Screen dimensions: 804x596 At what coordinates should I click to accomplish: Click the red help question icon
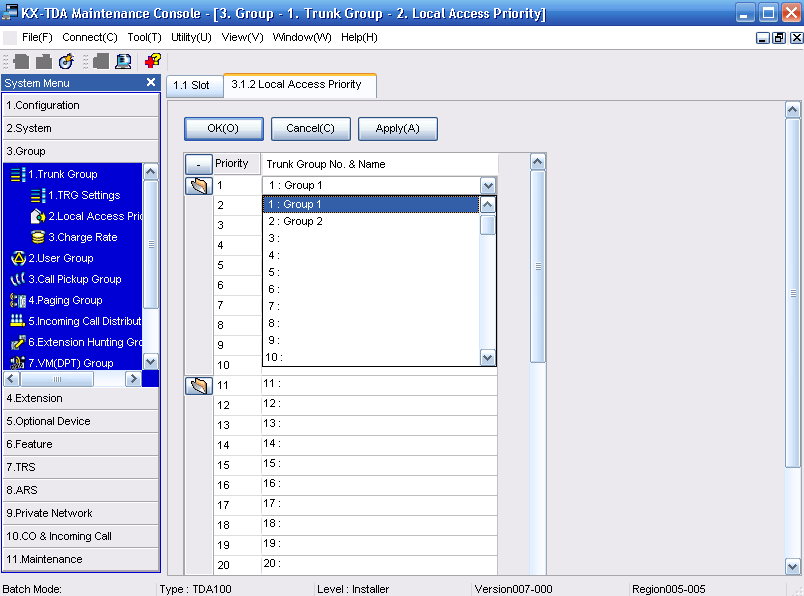point(153,61)
